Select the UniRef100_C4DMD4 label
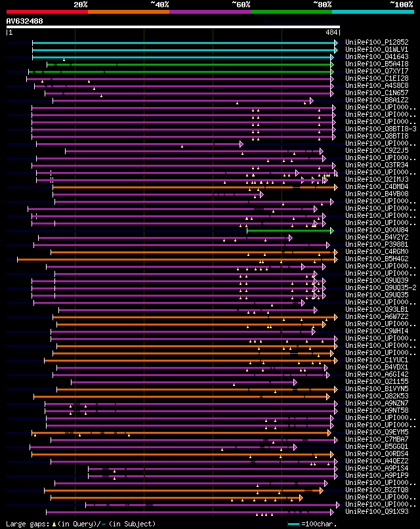 (377, 186)
